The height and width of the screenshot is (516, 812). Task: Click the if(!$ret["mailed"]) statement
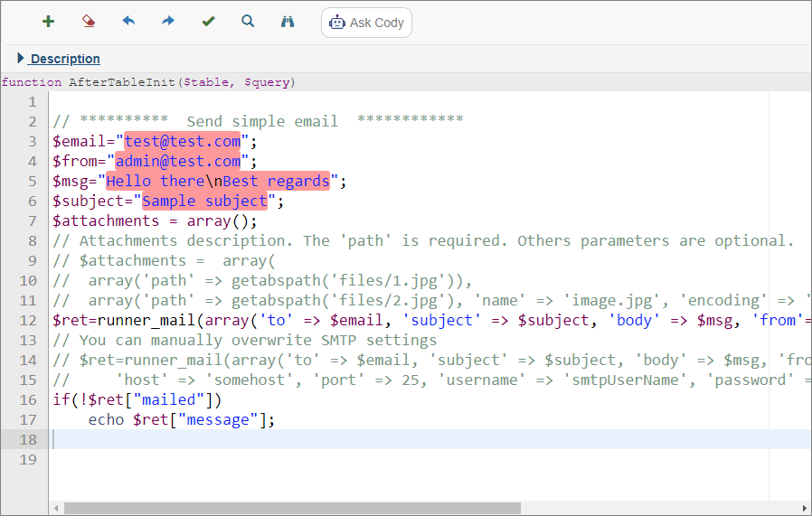(x=137, y=399)
